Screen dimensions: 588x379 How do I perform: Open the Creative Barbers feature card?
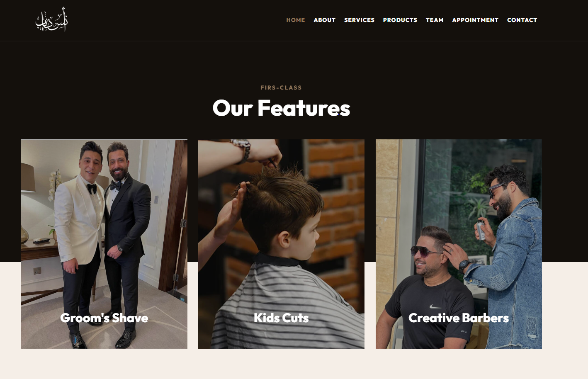point(459,244)
